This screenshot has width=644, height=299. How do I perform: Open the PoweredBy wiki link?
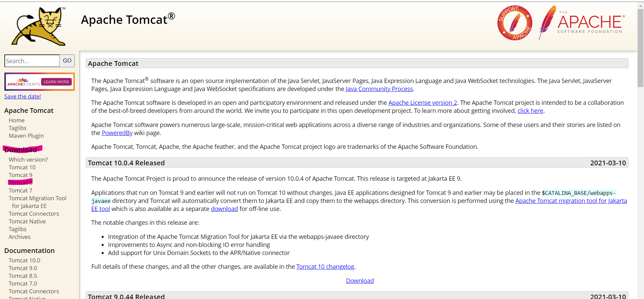point(117,133)
